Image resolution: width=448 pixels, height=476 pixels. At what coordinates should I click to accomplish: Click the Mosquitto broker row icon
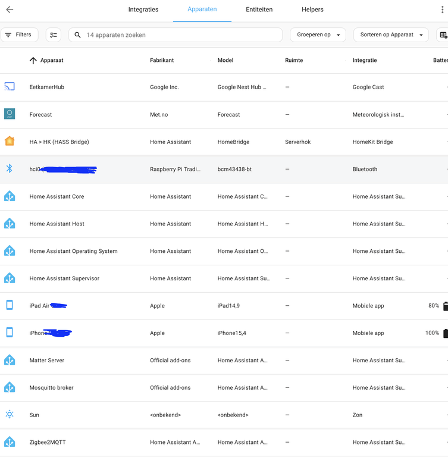[x=10, y=387]
